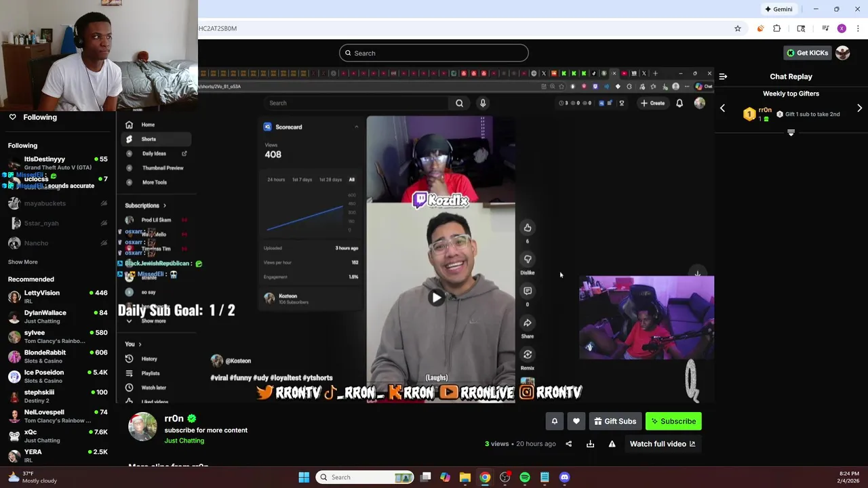Click Show More under Following

tap(22, 262)
